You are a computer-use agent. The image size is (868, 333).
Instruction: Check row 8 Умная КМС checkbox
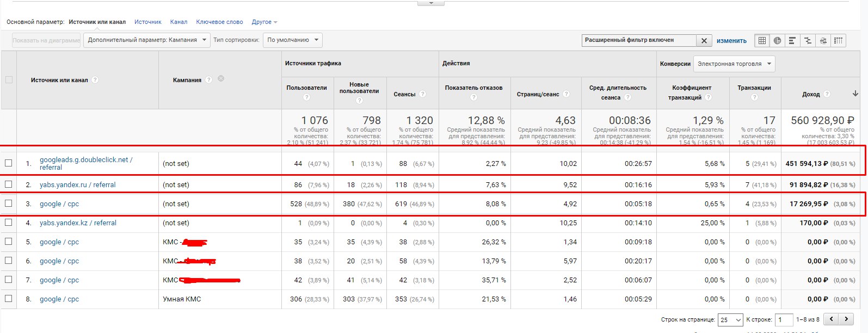(9, 299)
